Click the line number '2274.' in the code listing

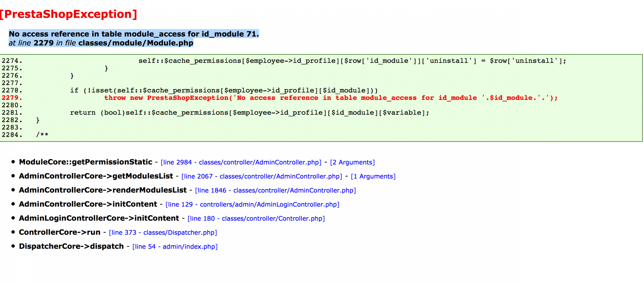[x=12, y=61]
